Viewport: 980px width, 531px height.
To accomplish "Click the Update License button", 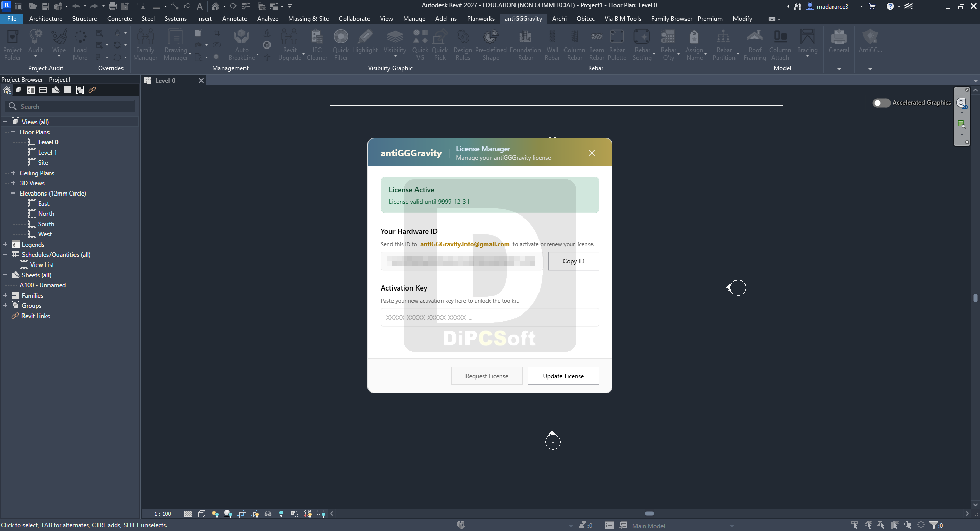I will point(563,376).
